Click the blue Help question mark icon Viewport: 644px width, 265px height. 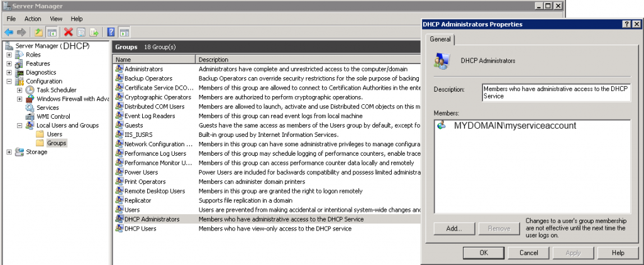111,32
